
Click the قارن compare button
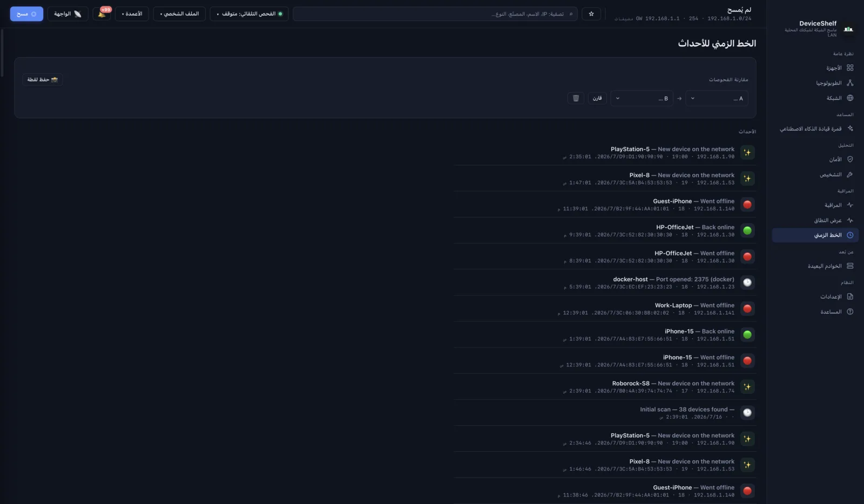click(597, 98)
